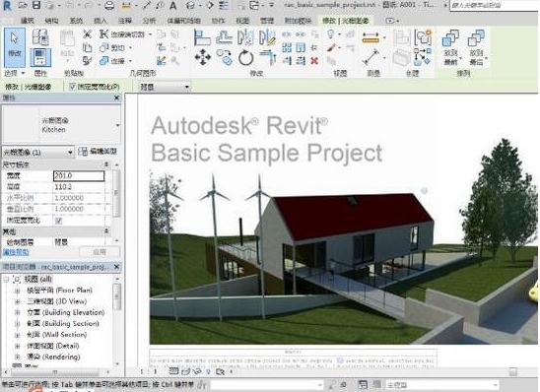Click the Open folder icon in quick access toolbar
This screenshot has height=392, width=540.
(23, 5)
